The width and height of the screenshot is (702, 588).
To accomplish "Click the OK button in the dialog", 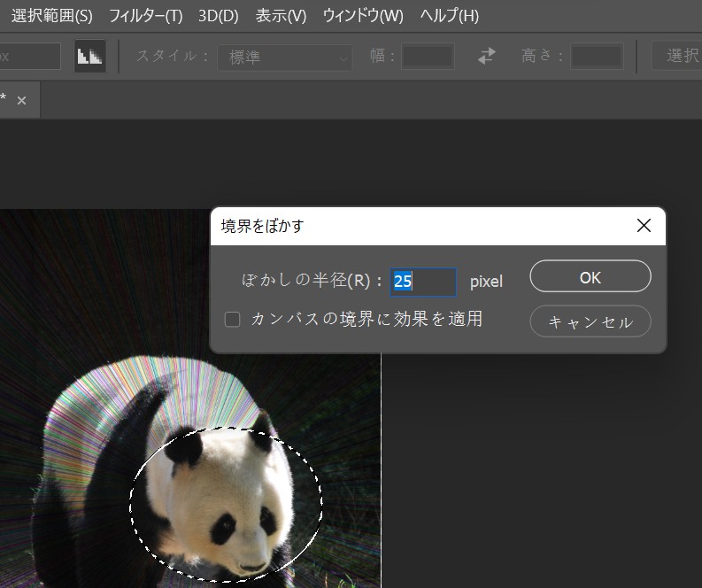I will point(590,277).
